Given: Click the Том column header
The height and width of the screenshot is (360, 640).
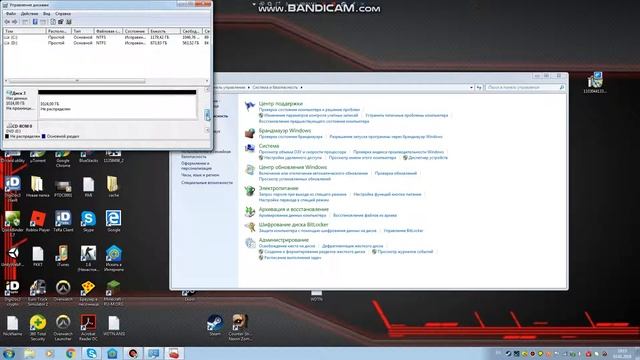Looking at the screenshot, I should coord(24,31).
